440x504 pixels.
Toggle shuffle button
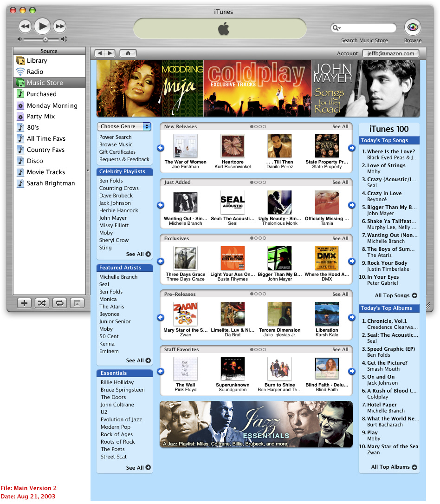42,303
